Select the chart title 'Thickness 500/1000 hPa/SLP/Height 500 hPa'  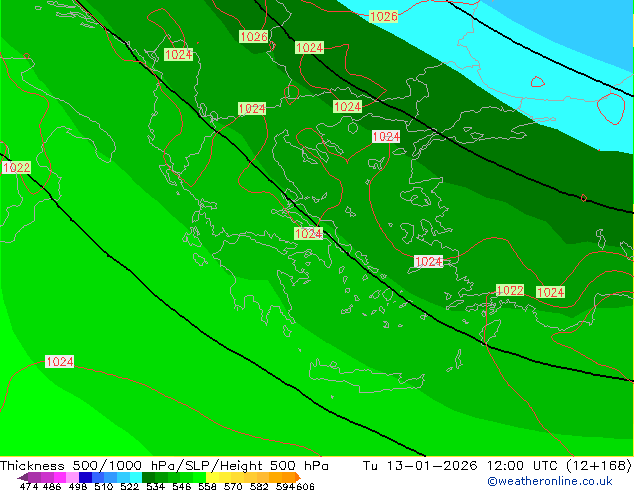click(x=164, y=466)
